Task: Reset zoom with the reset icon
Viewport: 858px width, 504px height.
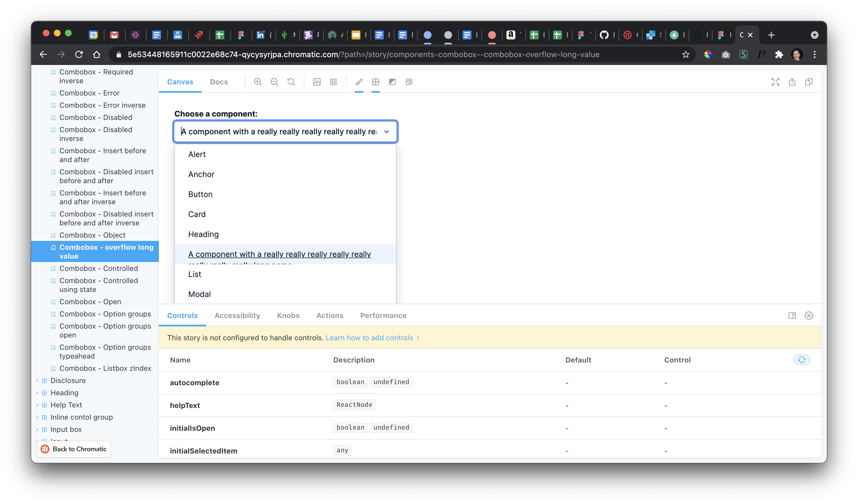Action: pos(291,82)
